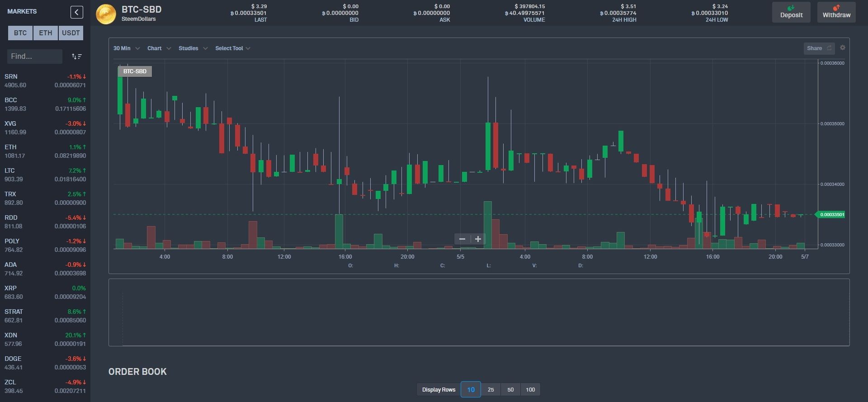This screenshot has width=868, height=402.
Task: Click the 24H LOW value 0.00033010
Action: point(710,13)
